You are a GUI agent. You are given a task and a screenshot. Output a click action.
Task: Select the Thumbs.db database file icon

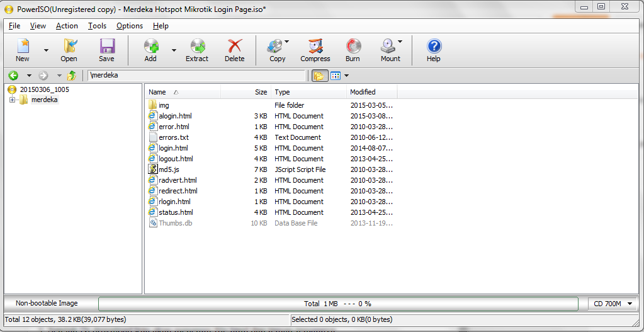[153, 223]
